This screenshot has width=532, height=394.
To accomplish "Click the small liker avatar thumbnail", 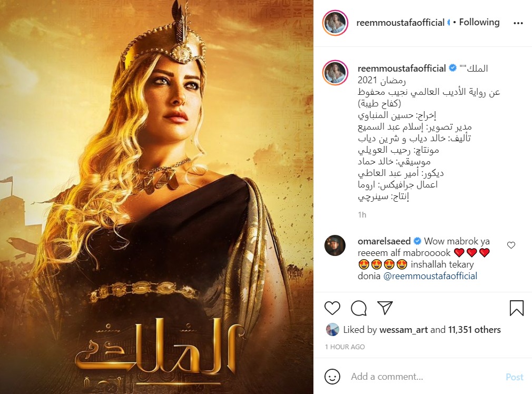I will [x=332, y=330].
